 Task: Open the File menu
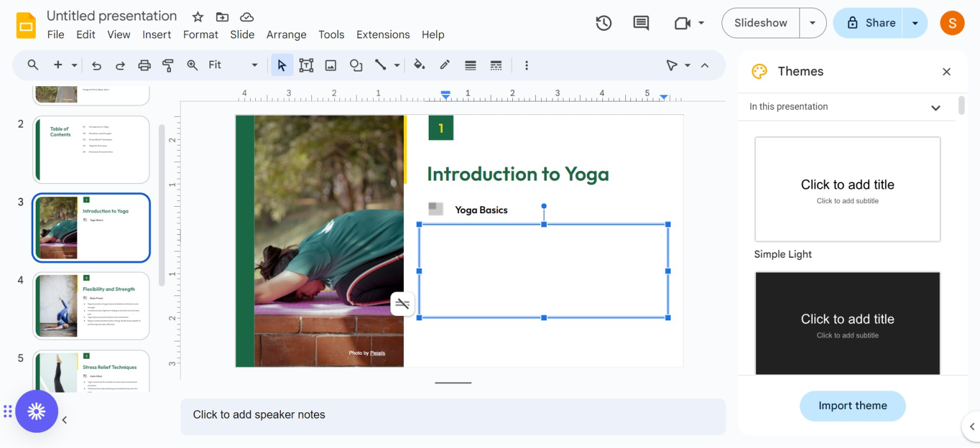pyautogui.click(x=56, y=34)
